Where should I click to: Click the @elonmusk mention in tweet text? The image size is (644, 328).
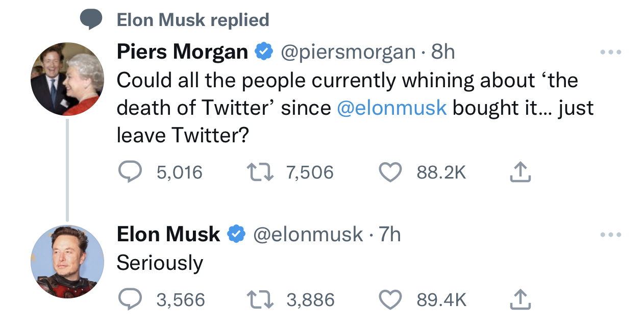click(x=391, y=108)
